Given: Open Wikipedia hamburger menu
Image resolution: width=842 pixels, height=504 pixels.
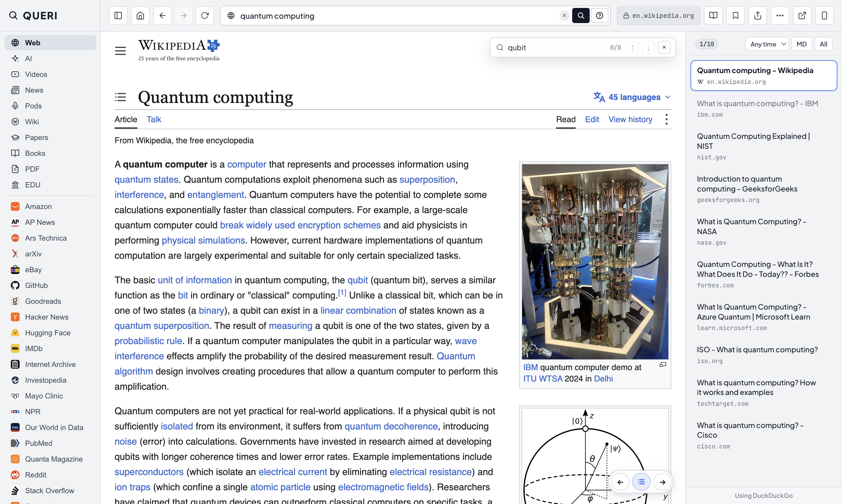Looking at the screenshot, I should coord(120,51).
